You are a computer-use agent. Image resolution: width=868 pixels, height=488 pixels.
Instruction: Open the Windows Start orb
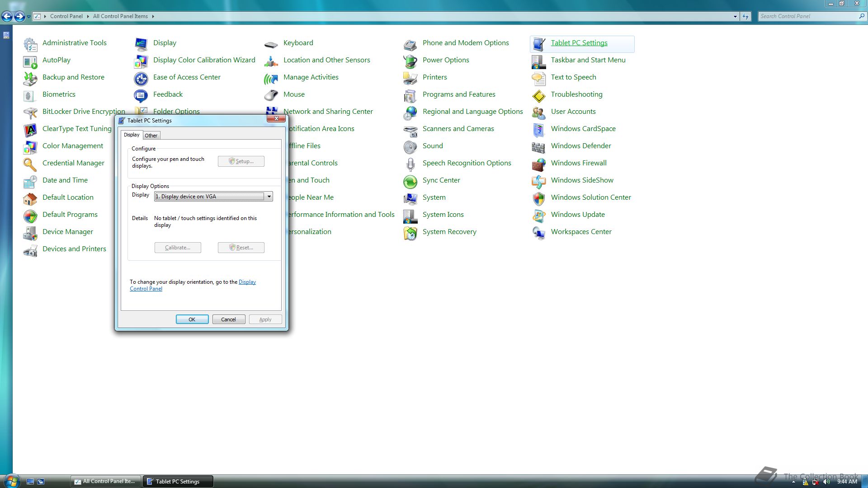coord(11,480)
